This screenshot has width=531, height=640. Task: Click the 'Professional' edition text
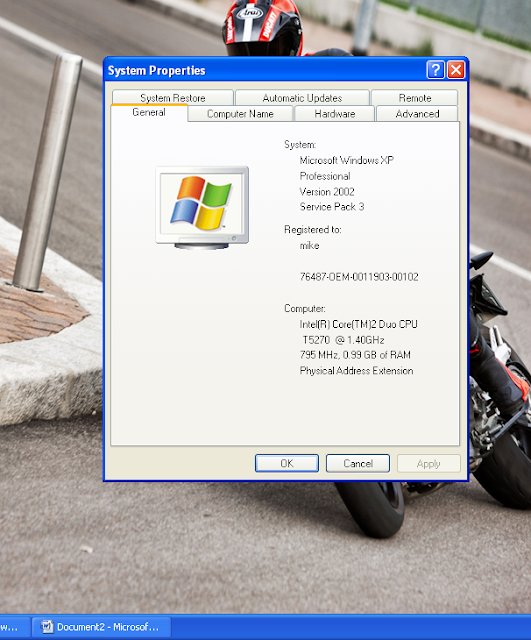point(325,176)
